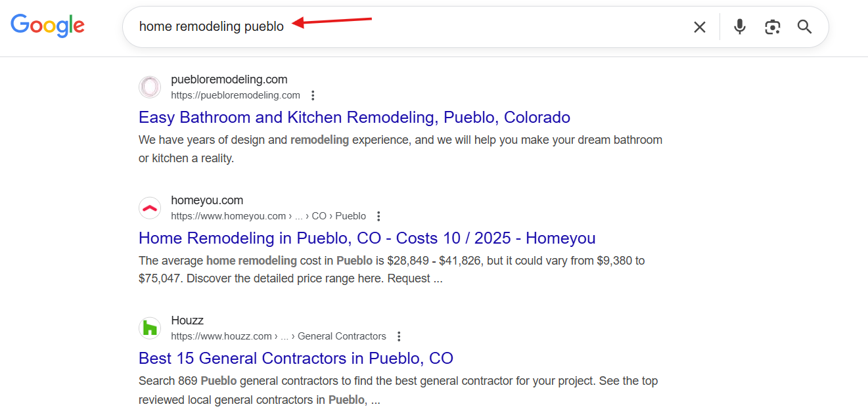Image resolution: width=868 pixels, height=417 pixels.
Task: Open Google Lens image search
Action: [772, 27]
